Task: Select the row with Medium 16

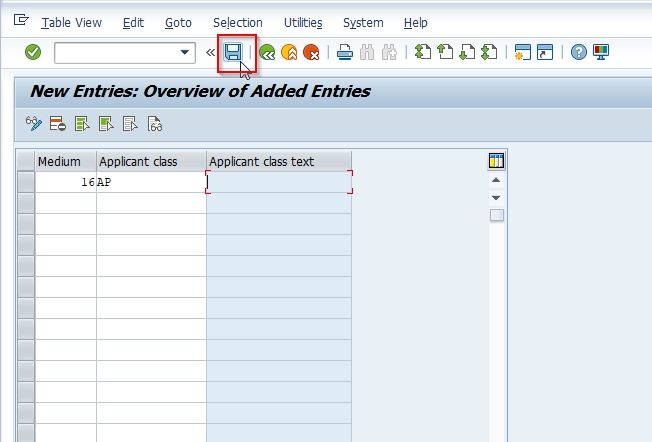Action: point(26,182)
